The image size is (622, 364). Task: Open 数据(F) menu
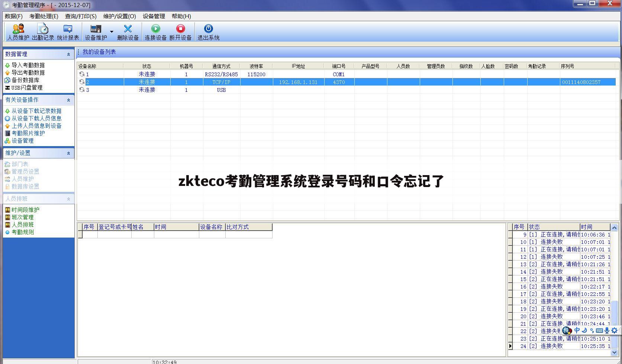14,16
